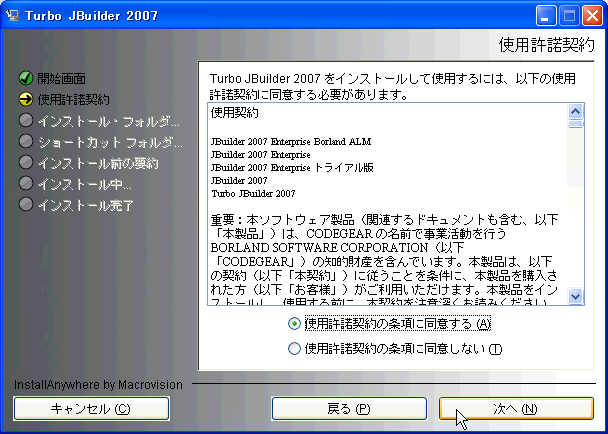
Task: Click the gray bullet beside インストール前の要約
Action: point(25,162)
